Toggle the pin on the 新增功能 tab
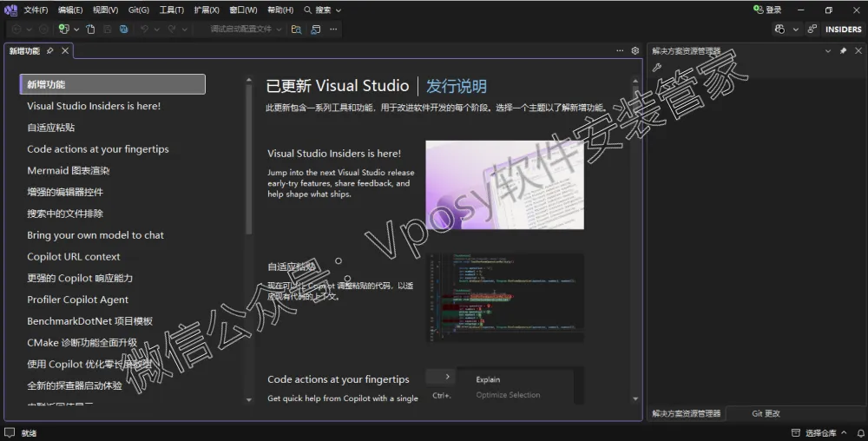The height and width of the screenshot is (441, 868). tap(49, 51)
